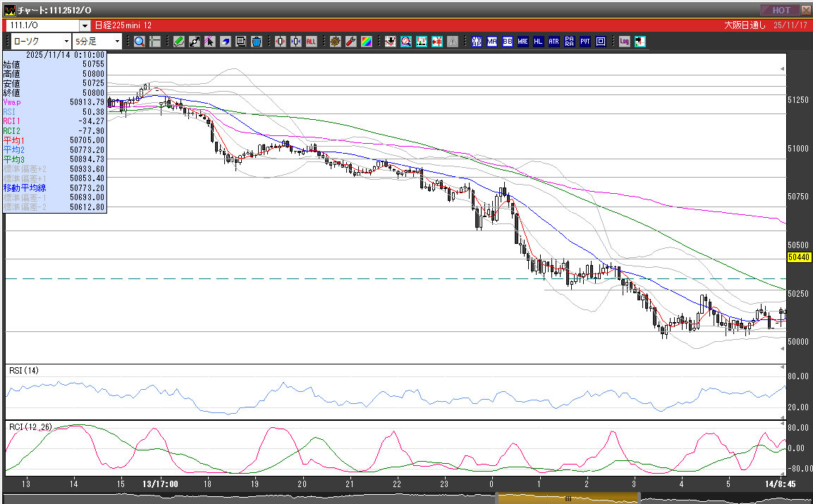Click the horizontal scrollbar thumb at bottom
This screenshot has height=504, width=813.
[568, 498]
